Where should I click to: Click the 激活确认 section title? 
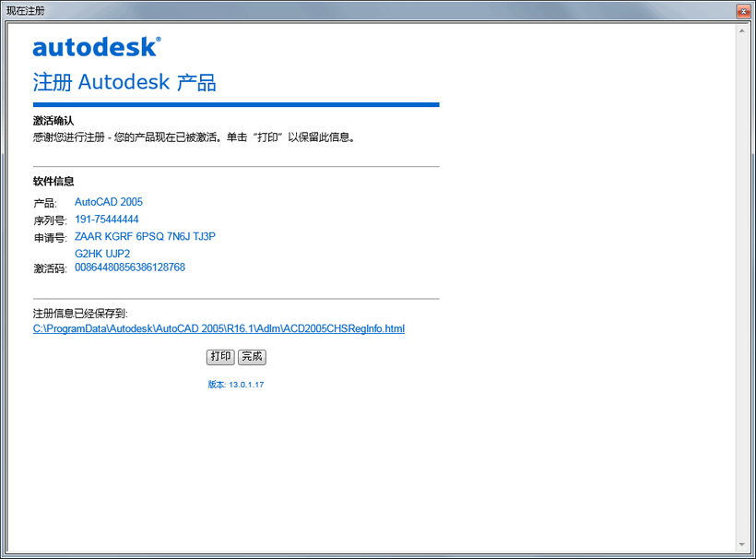[x=49, y=120]
